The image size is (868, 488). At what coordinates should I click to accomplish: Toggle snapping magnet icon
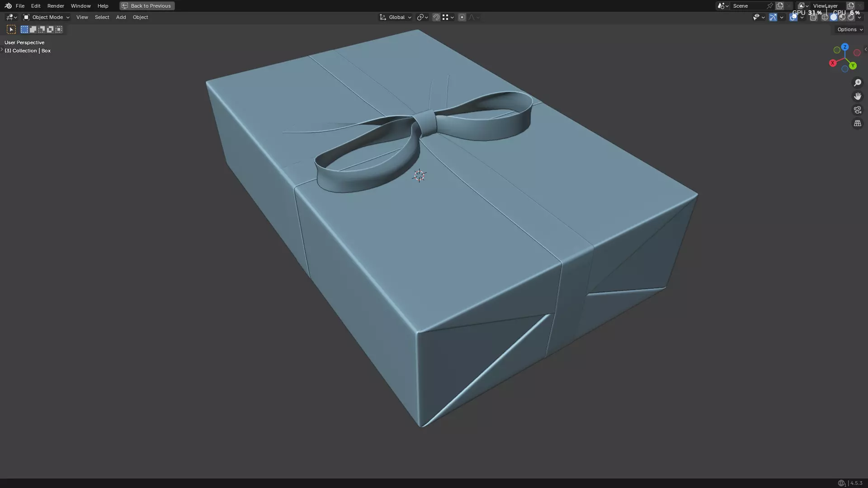[436, 17]
